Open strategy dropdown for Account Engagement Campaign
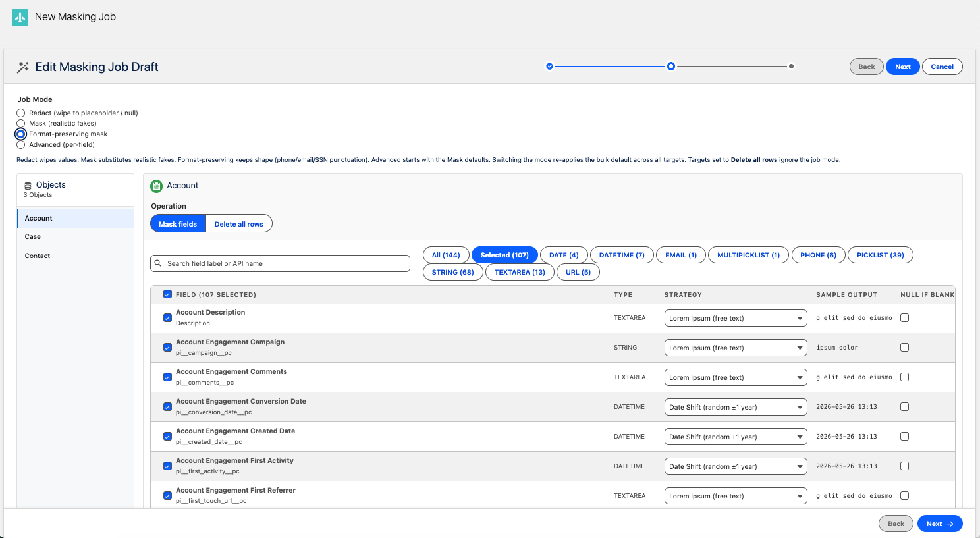980x538 pixels. (x=736, y=348)
